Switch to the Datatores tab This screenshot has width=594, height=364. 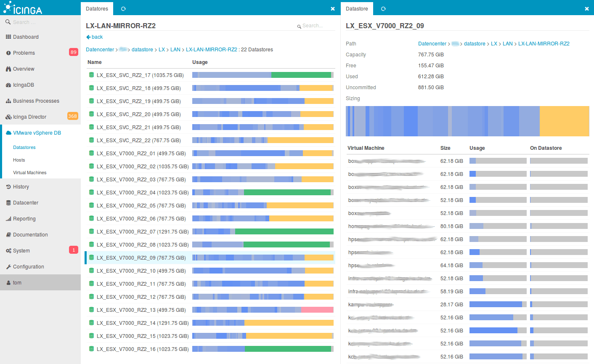click(97, 9)
